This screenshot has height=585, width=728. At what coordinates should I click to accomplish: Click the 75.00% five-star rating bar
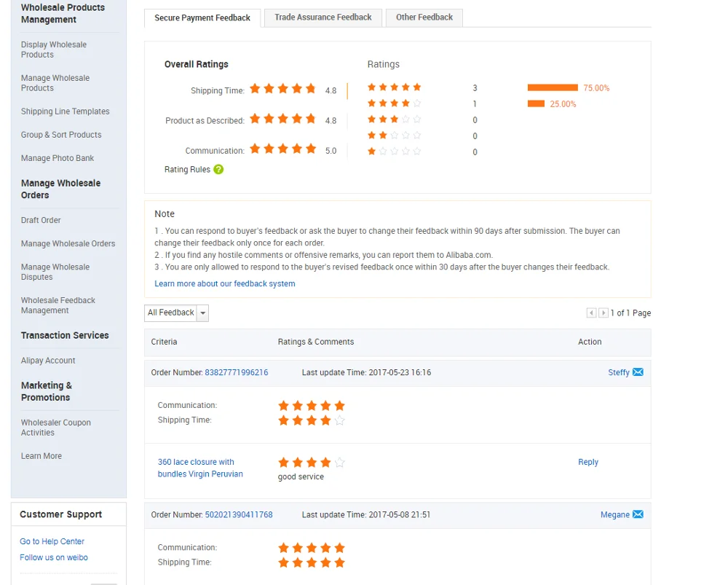pyautogui.click(x=553, y=88)
